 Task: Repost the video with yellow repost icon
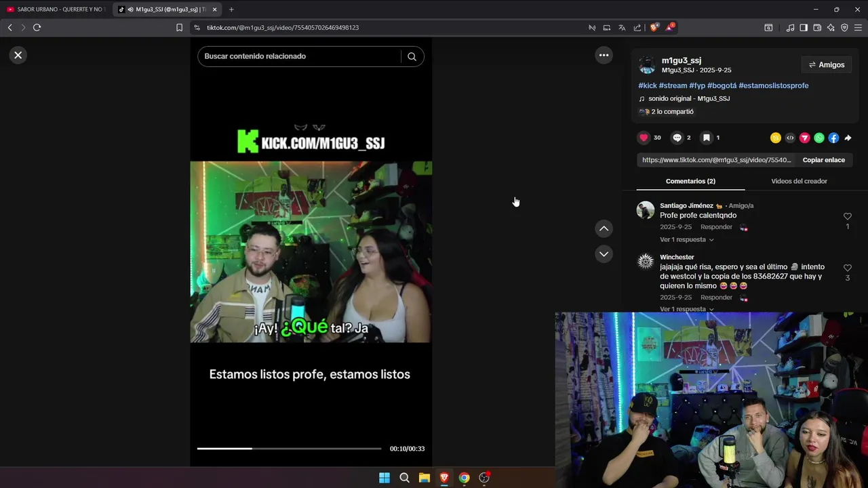click(776, 138)
